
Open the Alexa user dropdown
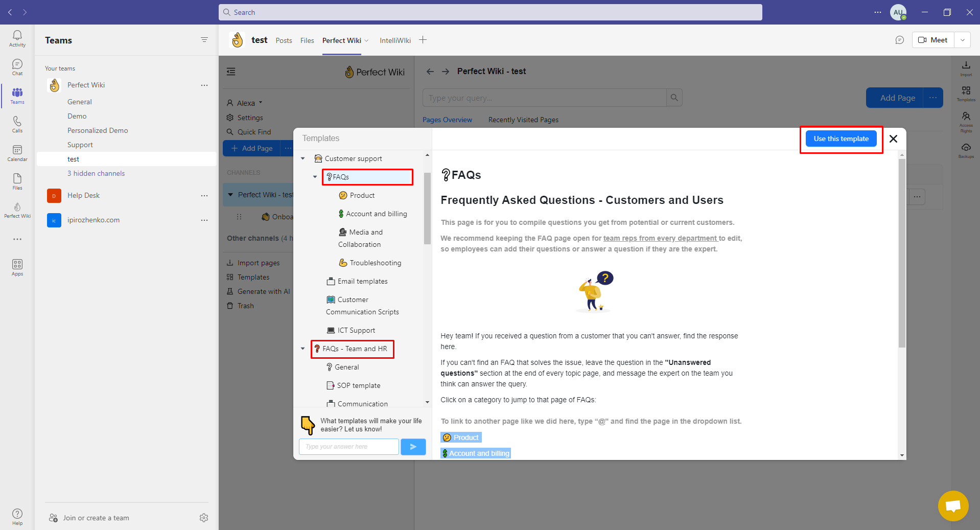click(x=245, y=103)
